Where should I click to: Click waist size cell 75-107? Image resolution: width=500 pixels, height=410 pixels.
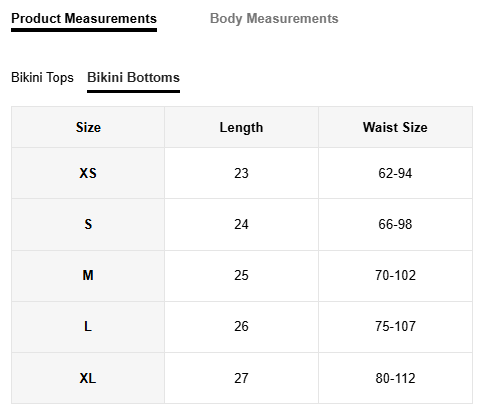(395, 326)
